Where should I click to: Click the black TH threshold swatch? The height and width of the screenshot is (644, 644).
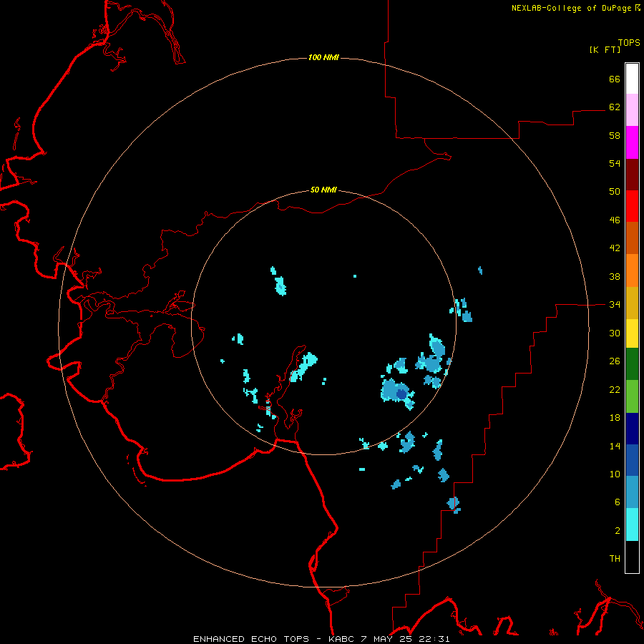632,557
